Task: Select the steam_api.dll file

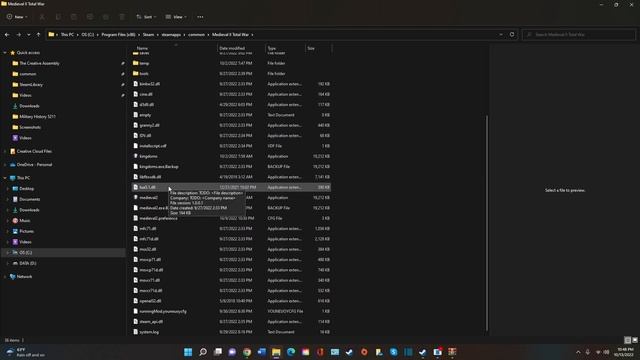Action: pyautogui.click(x=231, y=322)
